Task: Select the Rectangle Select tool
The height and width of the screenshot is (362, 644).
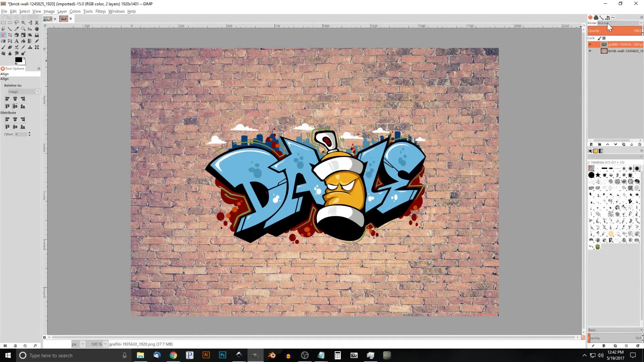Action: point(3,23)
